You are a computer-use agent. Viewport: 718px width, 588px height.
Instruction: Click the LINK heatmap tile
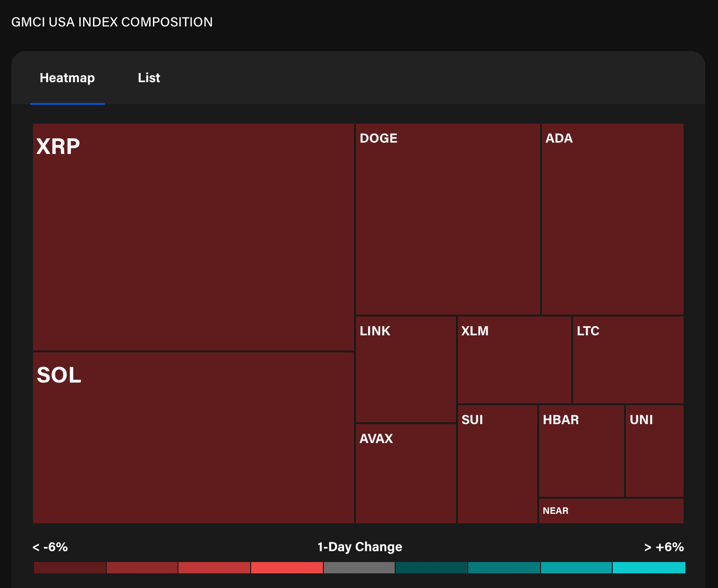click(x=406, y=369)
